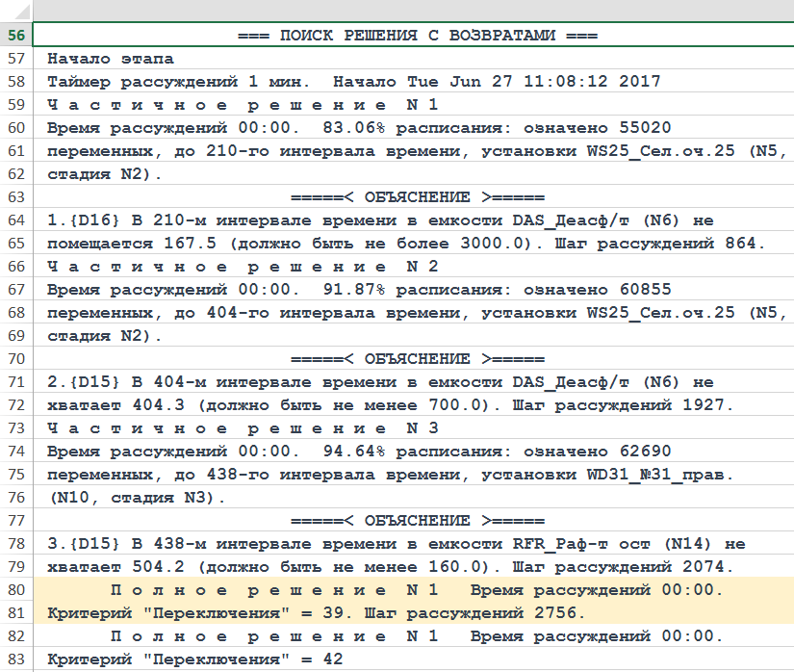Screen dimensions: 794x672
Task: Click row header number 58
Action: pos(15,82)
